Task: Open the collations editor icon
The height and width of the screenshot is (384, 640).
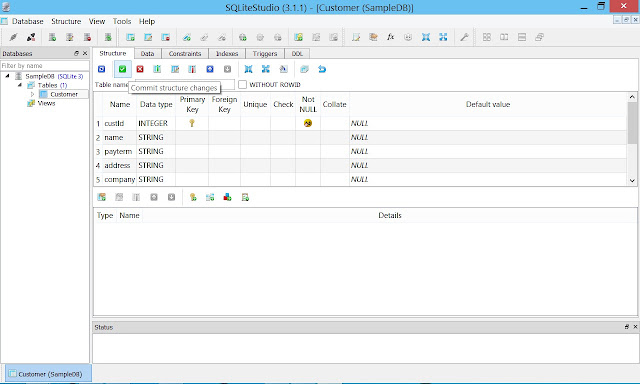Action: (408, 37)
